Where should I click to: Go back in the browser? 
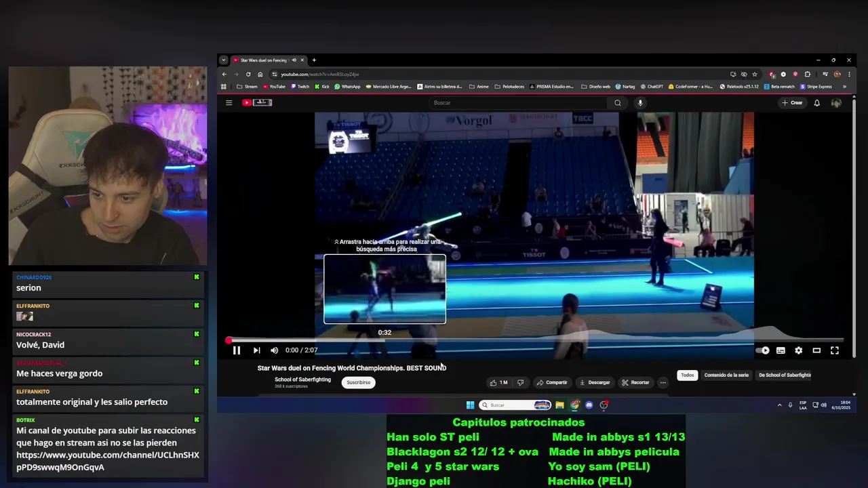(x=224, y=74)
